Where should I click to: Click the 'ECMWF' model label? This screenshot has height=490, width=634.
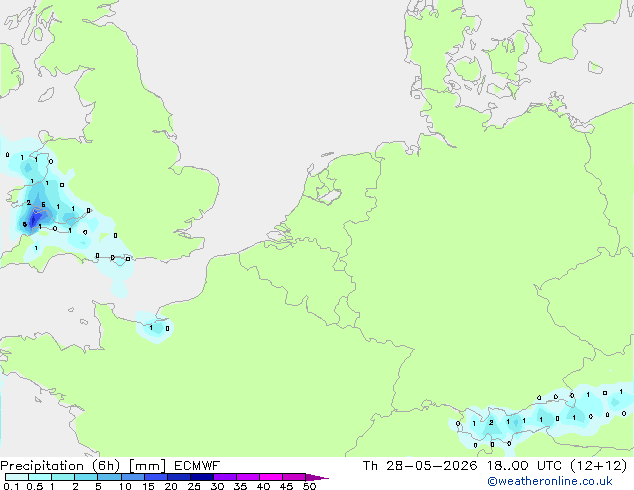pos(197,466)
